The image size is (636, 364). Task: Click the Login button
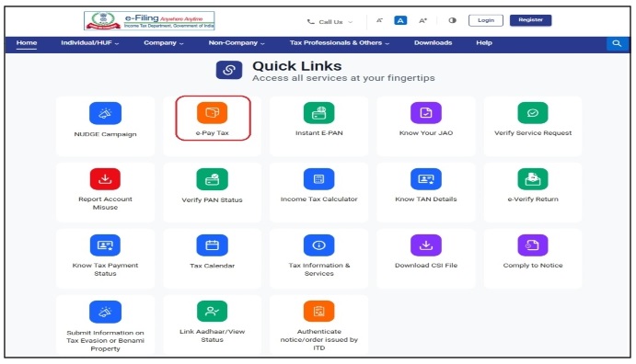(x=486, y=20)
